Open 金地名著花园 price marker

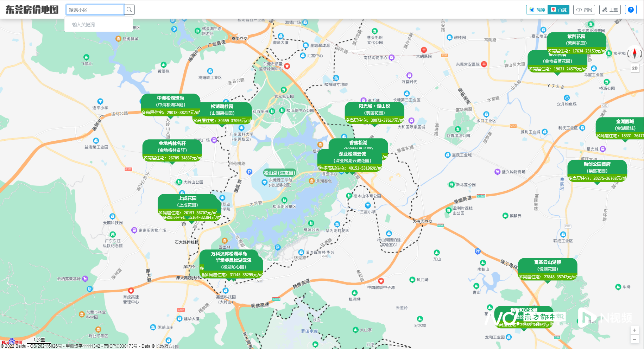click(557, 63)
